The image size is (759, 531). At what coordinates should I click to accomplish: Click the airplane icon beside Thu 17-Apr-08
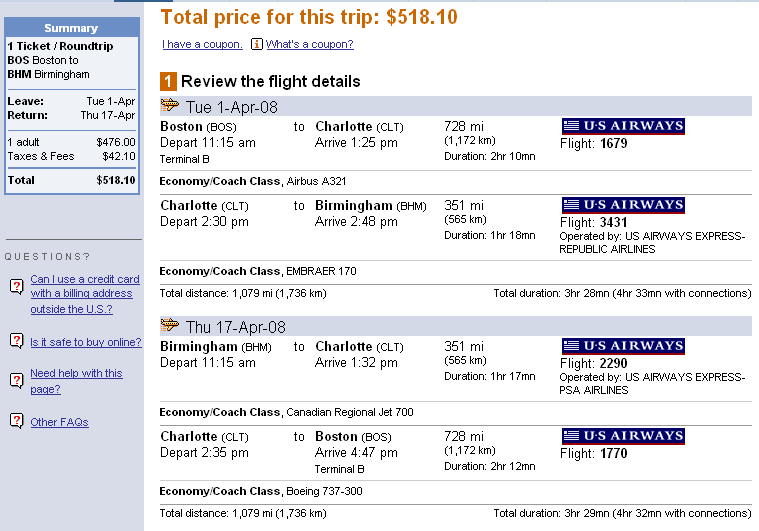pos(169,325)
